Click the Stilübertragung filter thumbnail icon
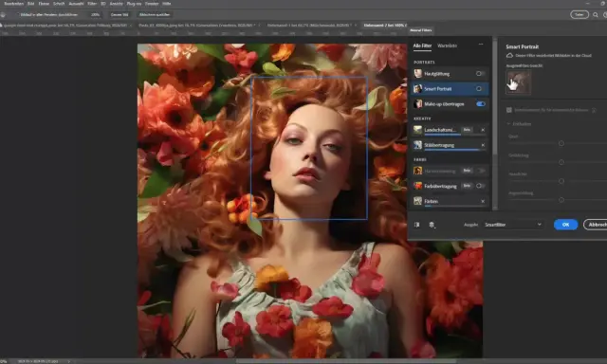 (417, 145)
